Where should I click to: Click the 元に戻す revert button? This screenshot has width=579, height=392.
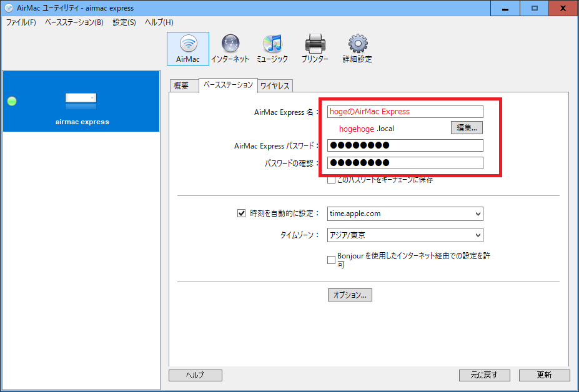pos(485,375)
